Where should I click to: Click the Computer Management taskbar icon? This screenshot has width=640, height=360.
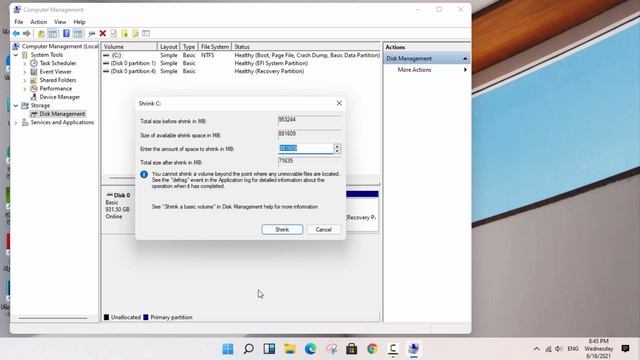click(x=413, y=349)
